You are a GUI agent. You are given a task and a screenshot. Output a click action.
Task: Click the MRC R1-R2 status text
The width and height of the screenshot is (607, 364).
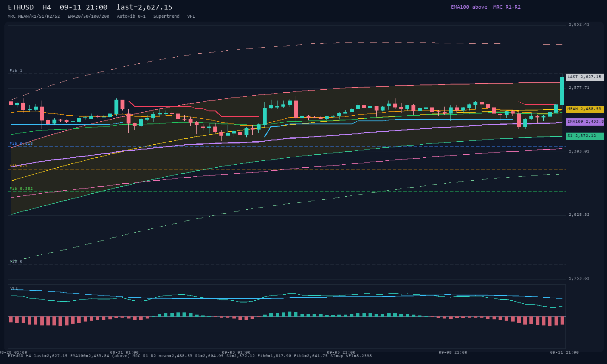pyautogui.click(x=507, y=7)
